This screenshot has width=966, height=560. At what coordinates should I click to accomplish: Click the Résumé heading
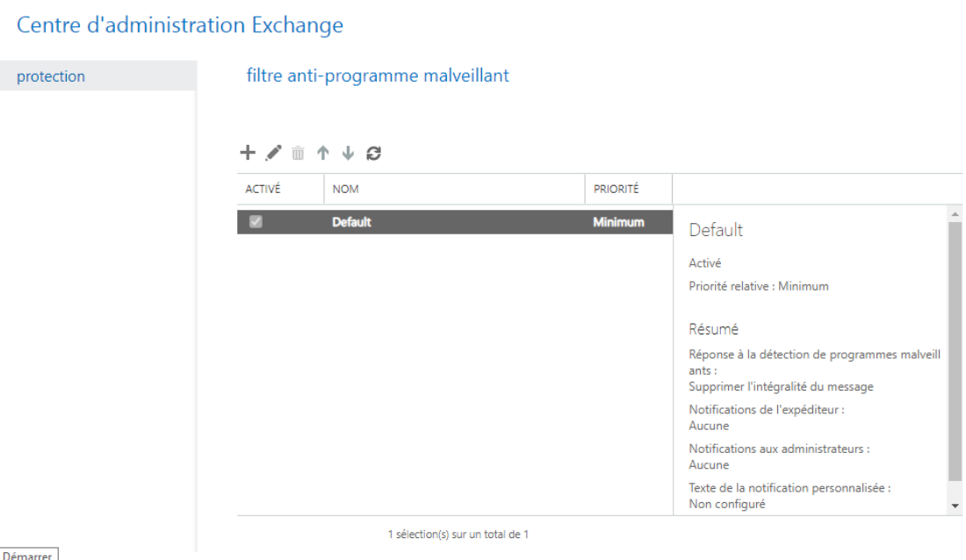tap(713, 329)
